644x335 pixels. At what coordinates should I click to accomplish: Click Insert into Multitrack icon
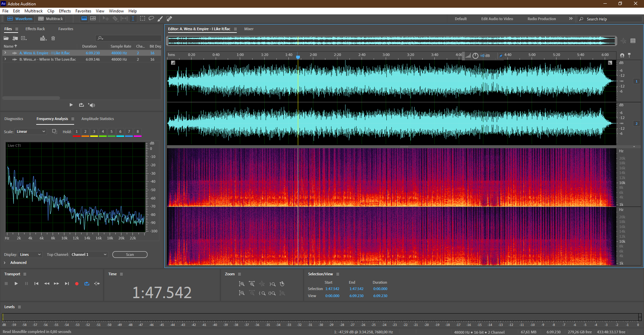coord(43,38)
